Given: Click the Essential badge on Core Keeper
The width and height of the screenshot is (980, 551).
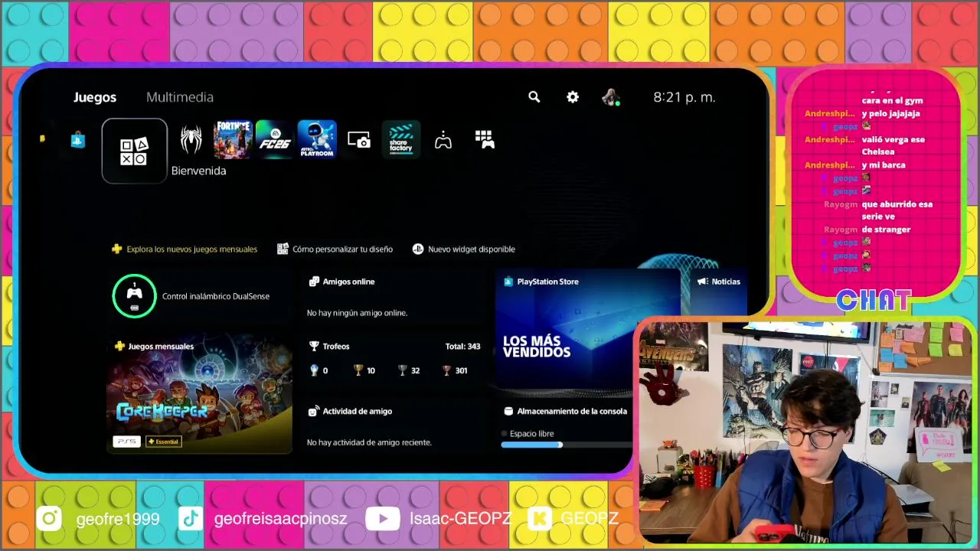Looking at the screenshot, I should pyautogui.click(x=163, y=442).
